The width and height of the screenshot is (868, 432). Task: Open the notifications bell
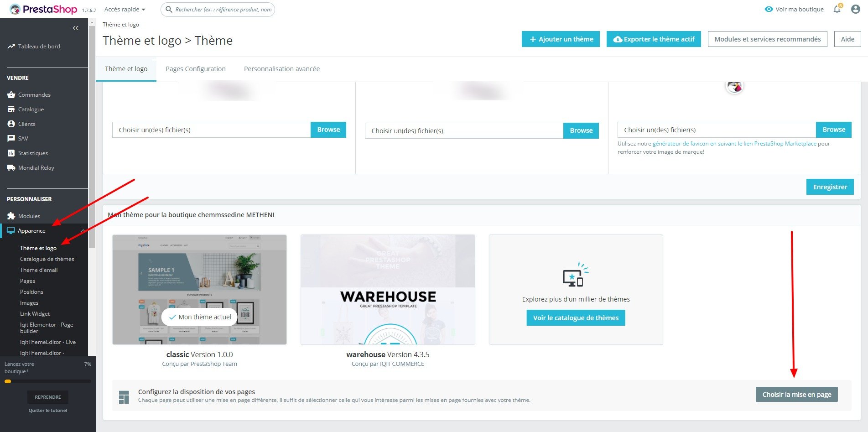click(837, 9)
